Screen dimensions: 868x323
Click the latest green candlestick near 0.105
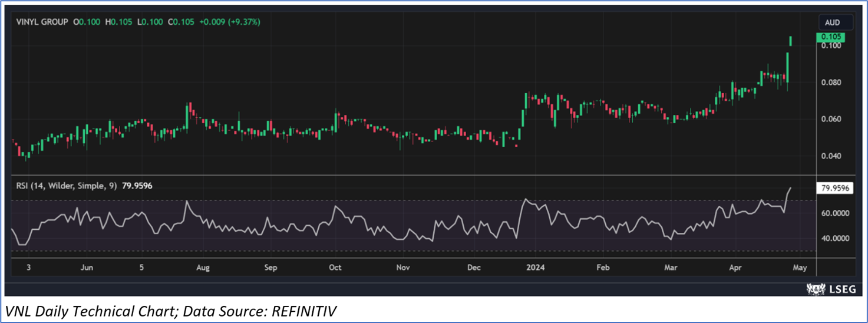coord(791,41)
